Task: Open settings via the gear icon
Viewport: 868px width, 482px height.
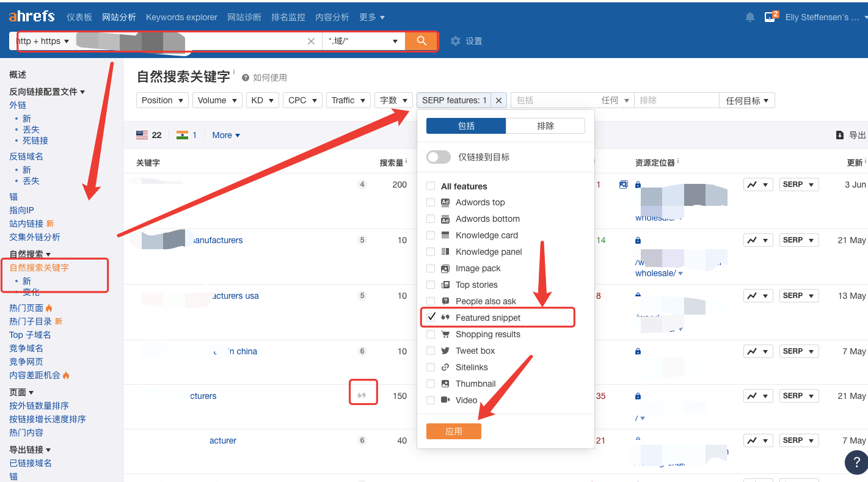Action: click(455, 41)
